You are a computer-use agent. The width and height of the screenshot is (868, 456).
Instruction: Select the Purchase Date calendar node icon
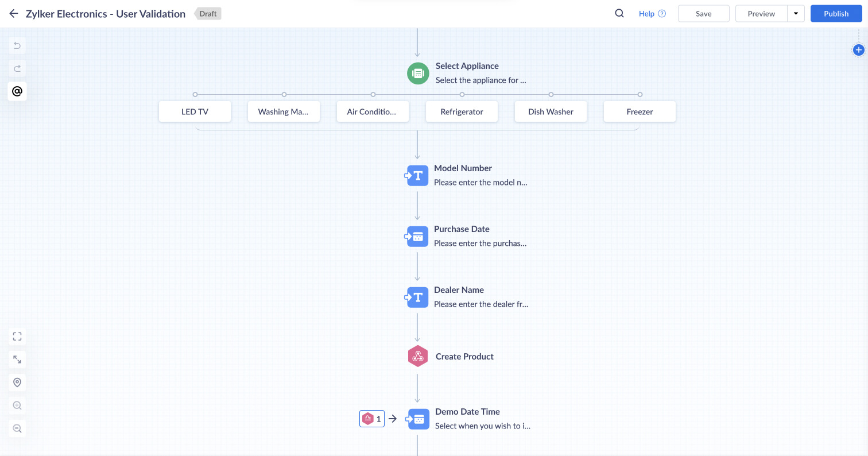(x=417, y=236)
